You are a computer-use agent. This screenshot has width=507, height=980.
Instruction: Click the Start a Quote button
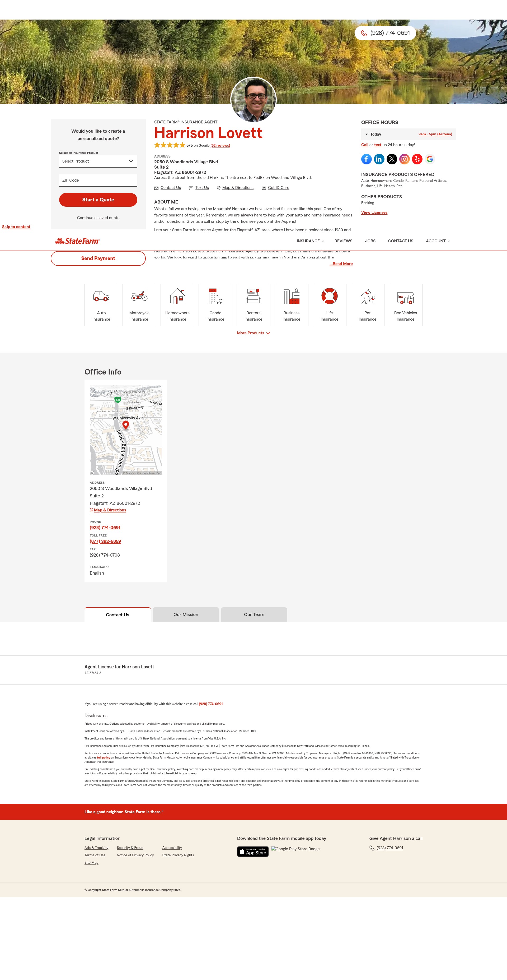98,200
